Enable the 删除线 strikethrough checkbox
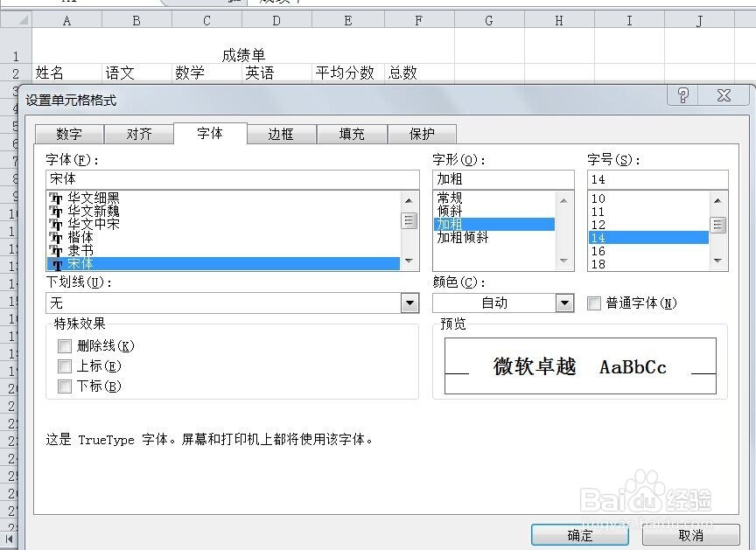The width and height of the screenshot is (756, 550). click(x=65, y=346)
